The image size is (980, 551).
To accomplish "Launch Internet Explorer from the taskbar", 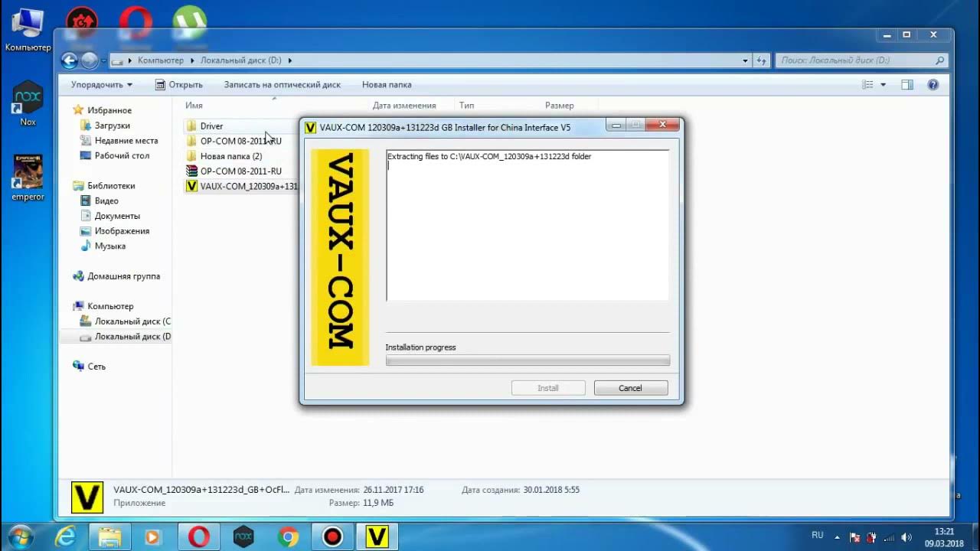I will click(66, 537).
